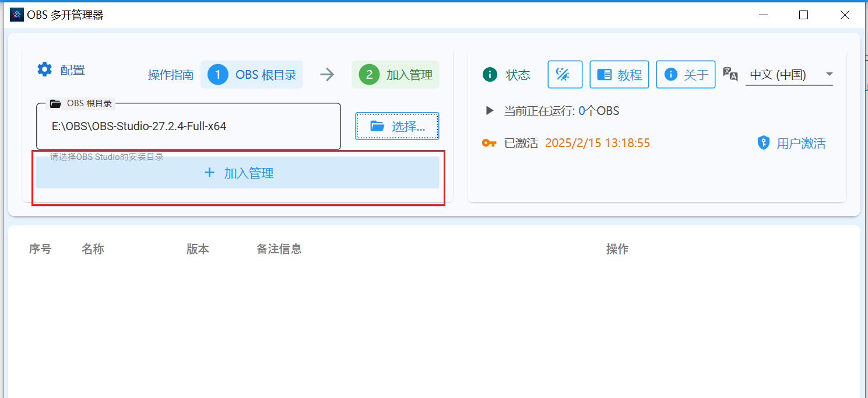Image resolution: width=868 pixels, height=398 pixels.
Task: Click the 用户激活 link
Action: coord(801,144)
